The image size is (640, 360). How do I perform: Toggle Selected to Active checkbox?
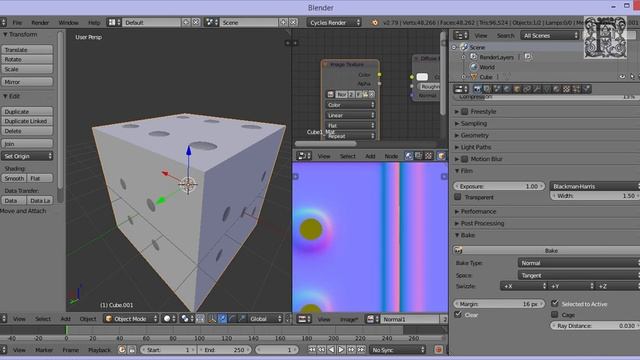point(555,303)
